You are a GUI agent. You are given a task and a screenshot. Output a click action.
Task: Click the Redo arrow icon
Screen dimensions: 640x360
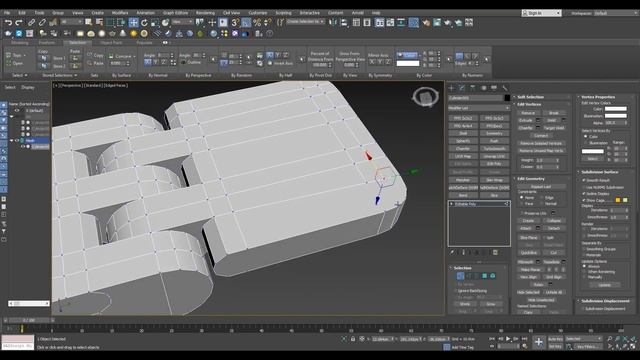(x=19, y=22)
